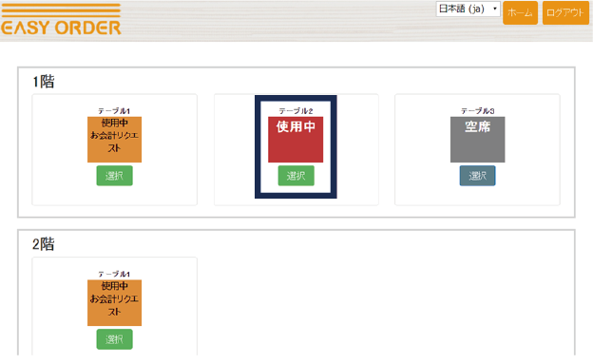The image size is (593, 364).
Task: Click 選択 button under テーブル2
Action: pos(296,176)
